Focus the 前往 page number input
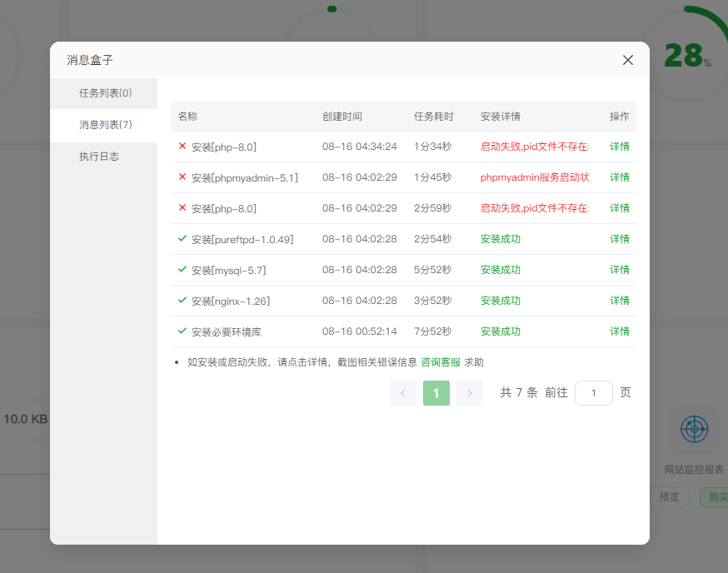 [593, 393]
